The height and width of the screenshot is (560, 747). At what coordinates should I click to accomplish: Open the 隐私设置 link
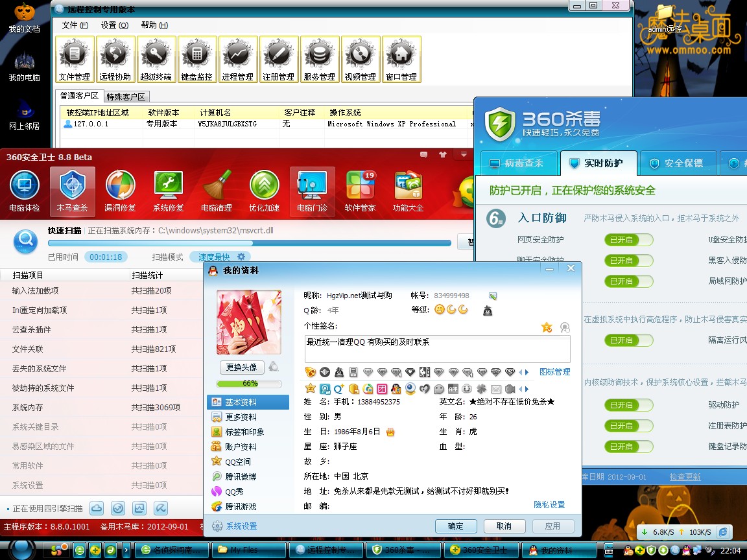point(549,505)
